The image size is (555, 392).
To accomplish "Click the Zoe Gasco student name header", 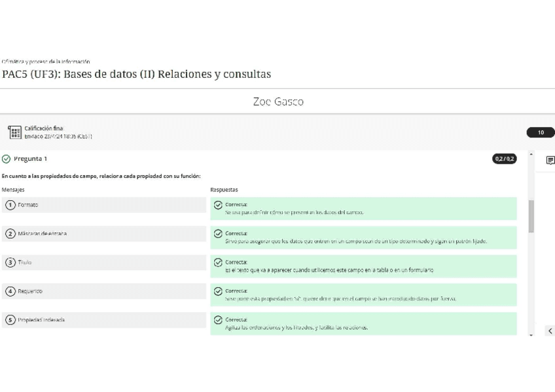I will (277, 101).
